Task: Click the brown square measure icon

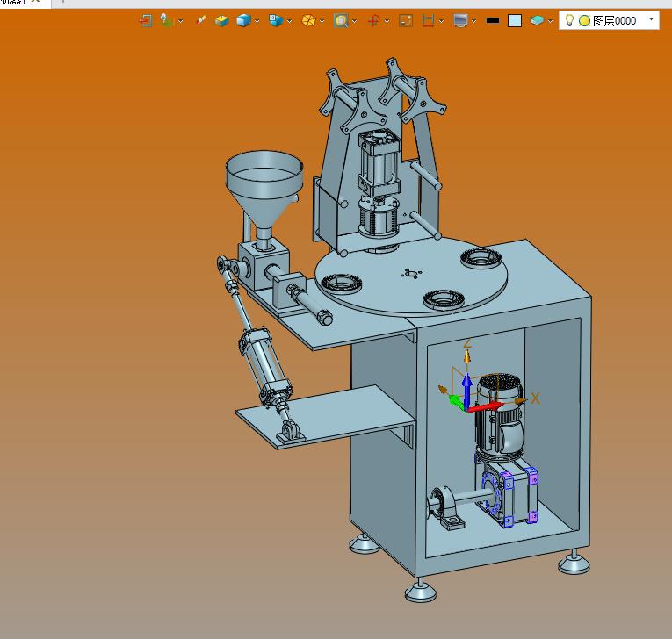Action: point(406,20)
